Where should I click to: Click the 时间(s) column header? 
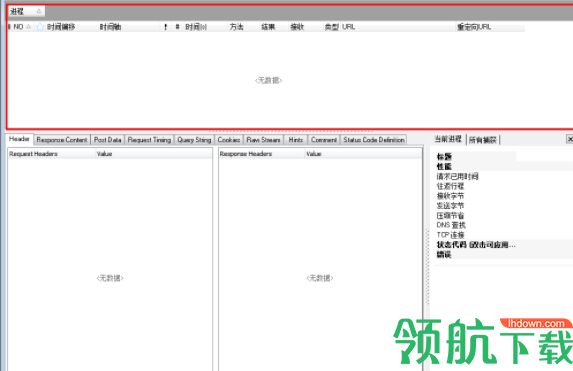point(196,27)
